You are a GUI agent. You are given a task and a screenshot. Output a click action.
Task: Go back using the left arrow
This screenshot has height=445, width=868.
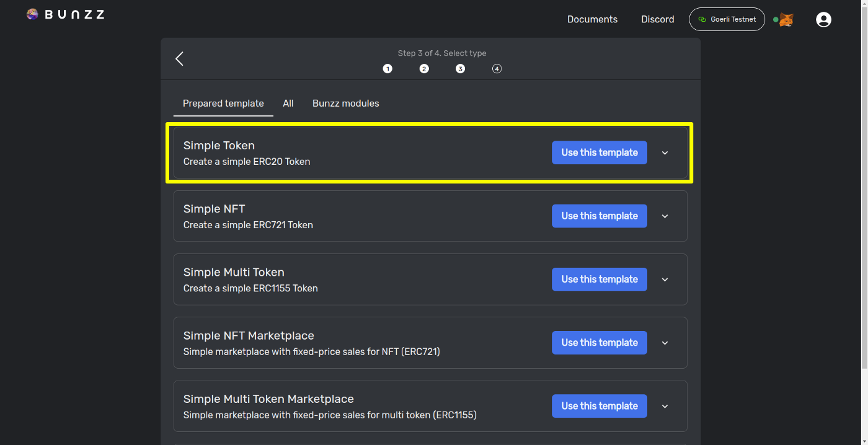pyautogui.click(x=179, y=59)
